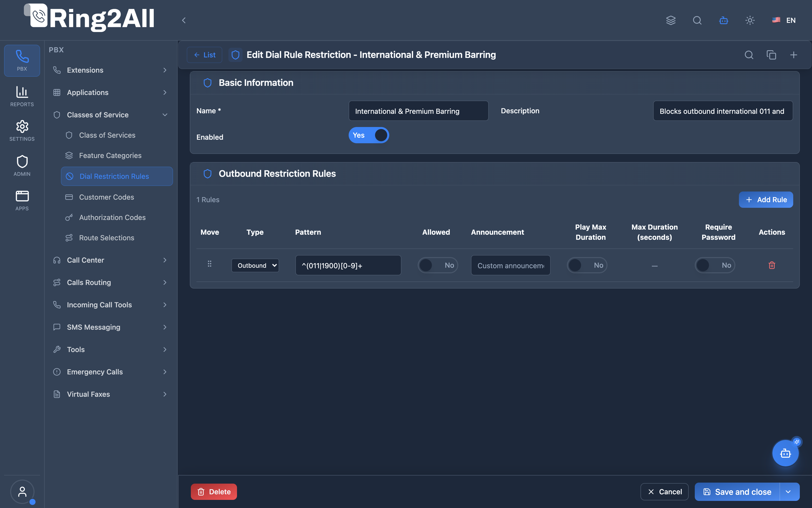
Task: Open the PBX section in left rail
Action: (22, 60)
